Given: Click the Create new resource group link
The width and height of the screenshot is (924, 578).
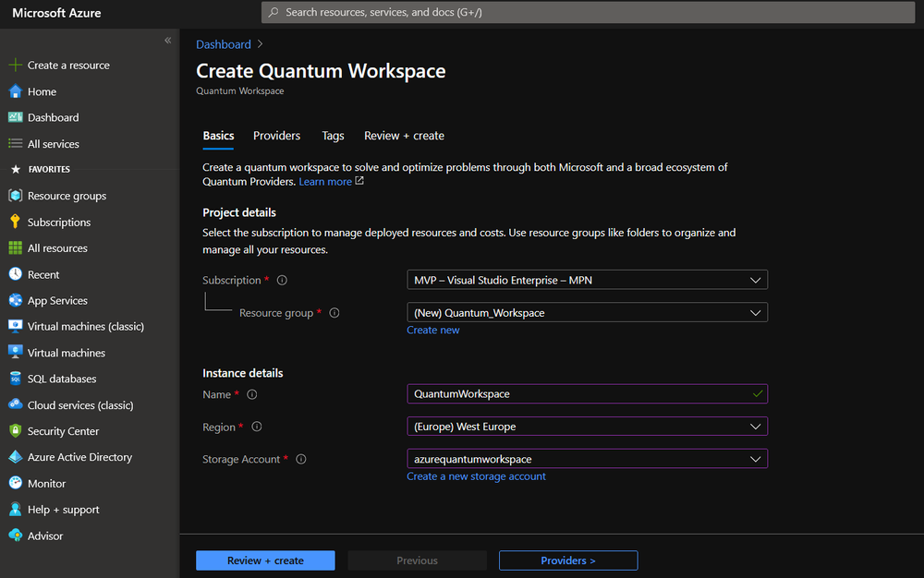Looking at the screenshot, I should [433, 331].
